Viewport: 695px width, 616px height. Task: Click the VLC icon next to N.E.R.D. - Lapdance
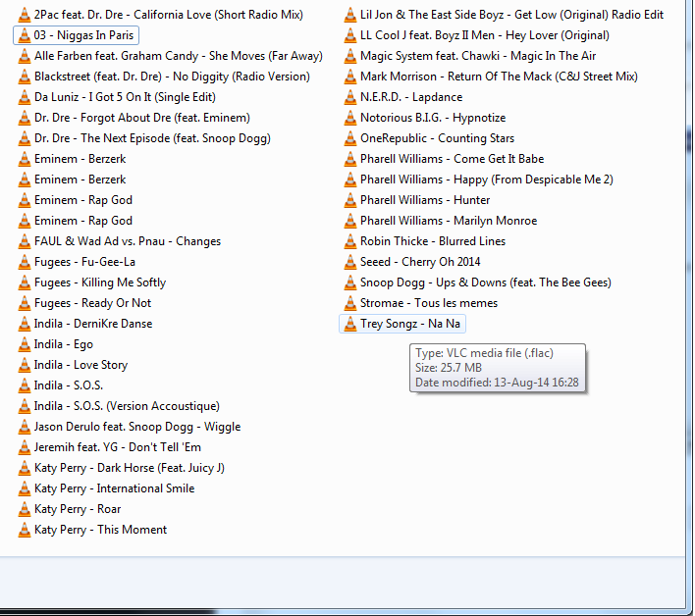coord(350,97)
